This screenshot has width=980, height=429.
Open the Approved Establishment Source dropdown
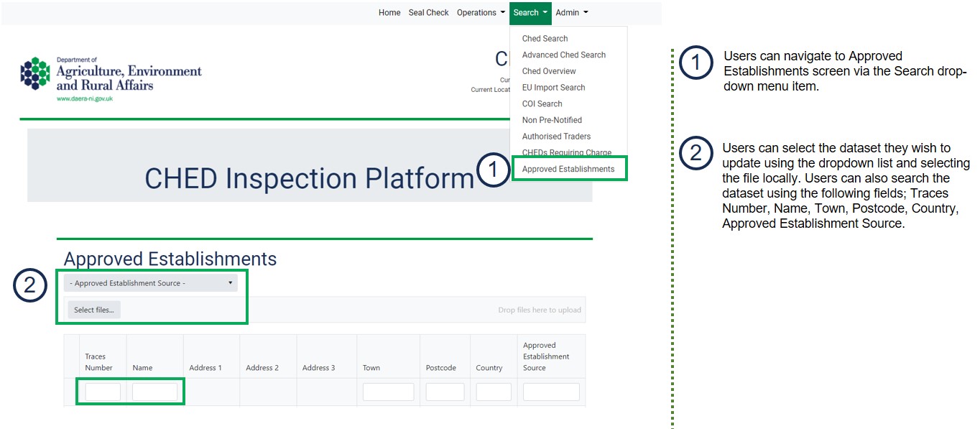151,283
